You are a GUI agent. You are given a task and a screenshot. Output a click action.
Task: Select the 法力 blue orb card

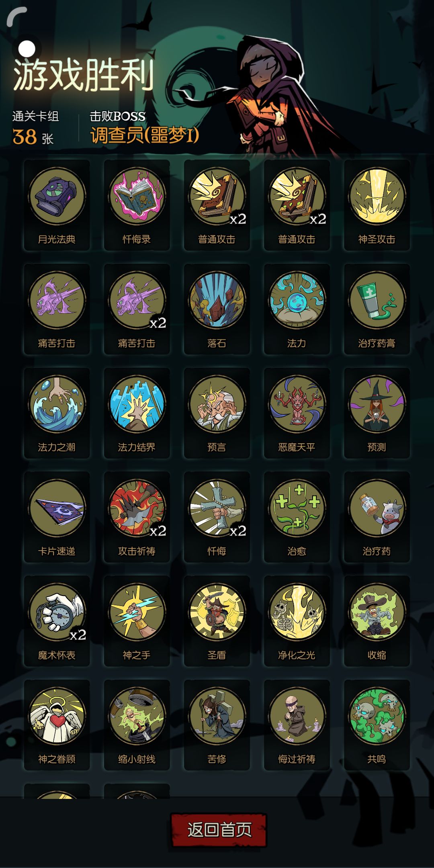pyautogui.click(x=297, y=309)
